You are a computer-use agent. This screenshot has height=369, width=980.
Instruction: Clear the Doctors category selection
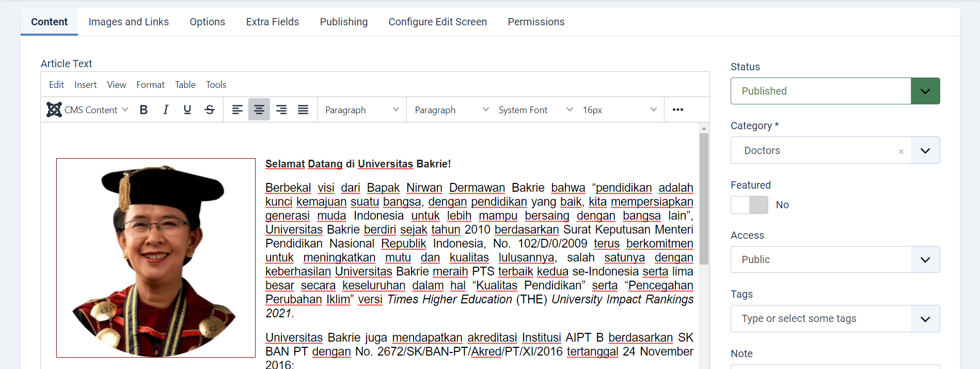pyautogui.click(x=901, y=151)
